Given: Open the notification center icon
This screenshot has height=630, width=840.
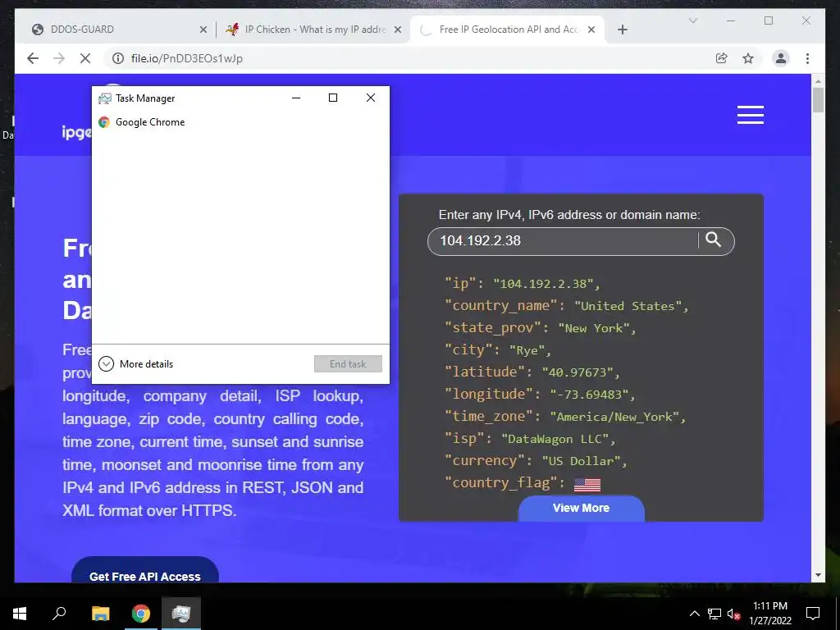Looking at the screenshot, I should (813, 614).
